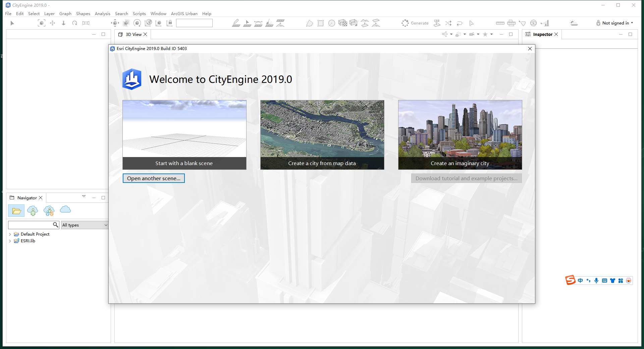This screenshot has height=349, width=644.
Task: Close the Welcome to CityEngine dialog
Action: coord(530,49)
